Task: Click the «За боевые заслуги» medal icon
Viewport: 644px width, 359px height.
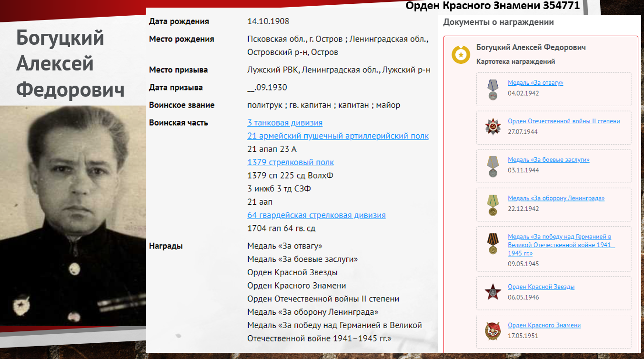Action: (x=492, y=166)
